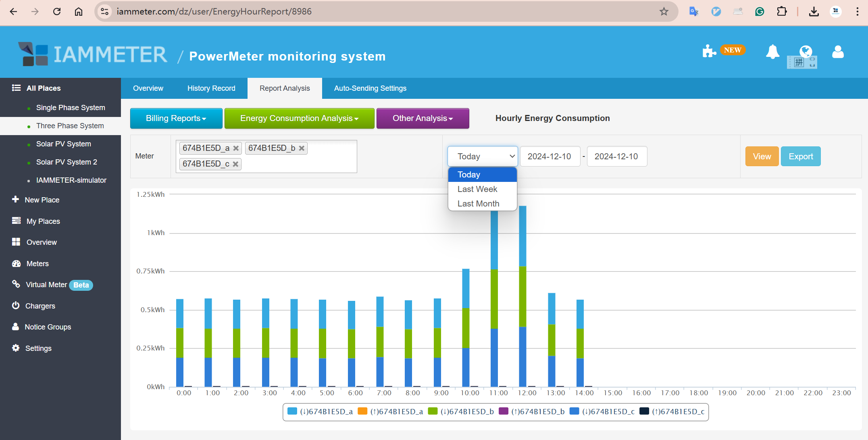
Task: Expand the Billing Reports dropdown
Action: (176, 118)
